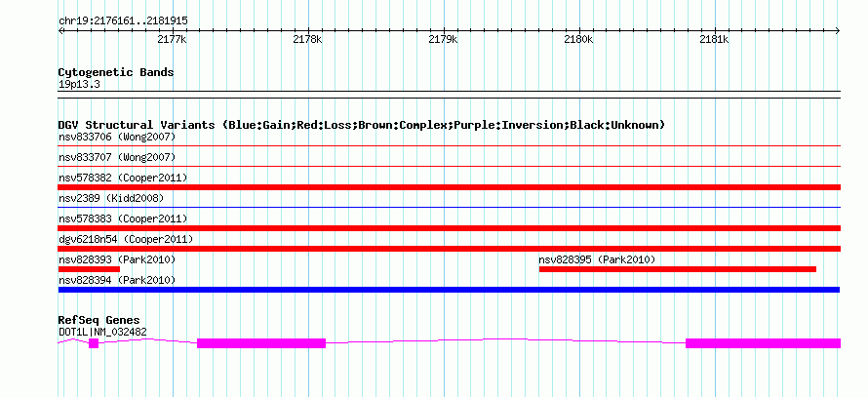Click the DGV Structural Variants track title
Viewport: 868px width, 397px height.
(362, 125)
